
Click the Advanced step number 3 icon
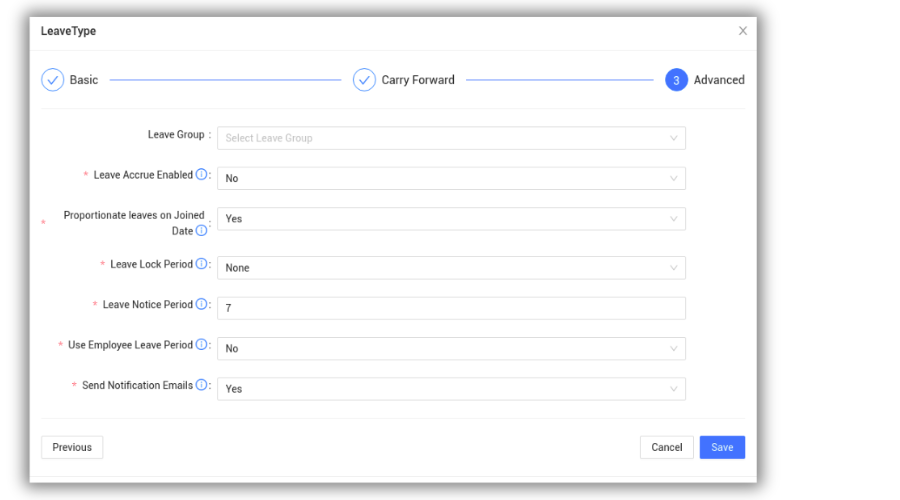click(x=676, y=80)
